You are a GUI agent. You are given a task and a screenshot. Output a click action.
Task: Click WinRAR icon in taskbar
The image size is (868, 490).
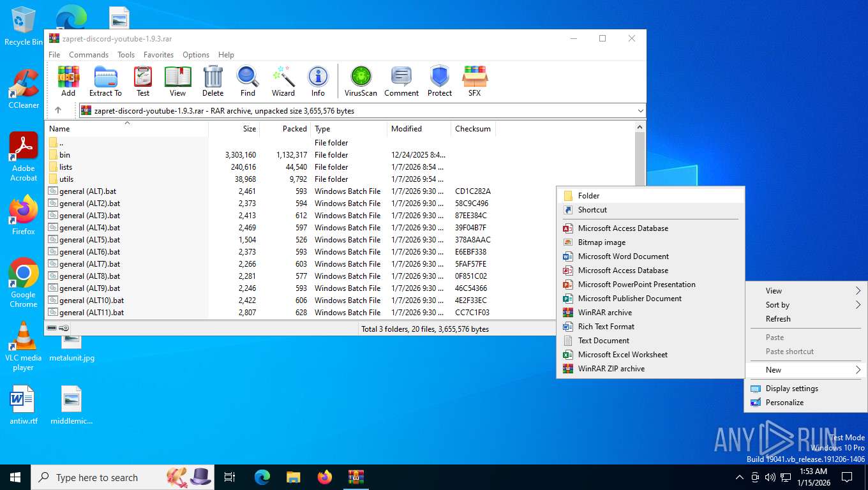click(x=355, y=477)
